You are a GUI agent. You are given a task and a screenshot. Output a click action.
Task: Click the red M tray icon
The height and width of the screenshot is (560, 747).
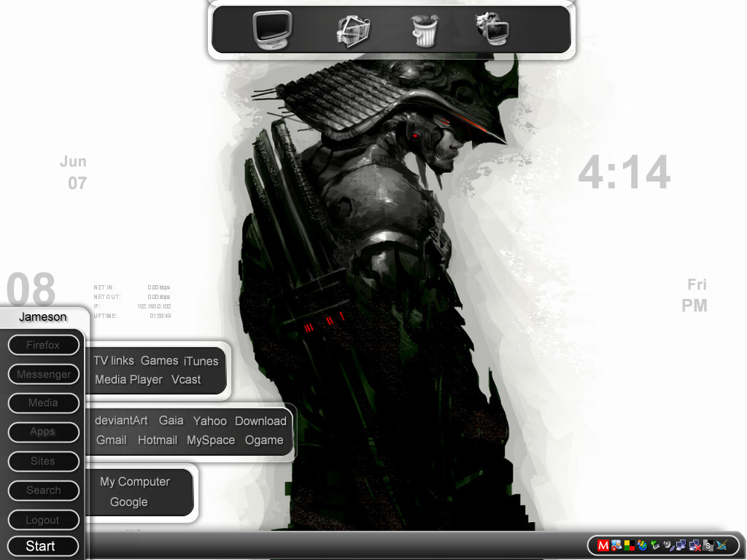pos(603,545)
